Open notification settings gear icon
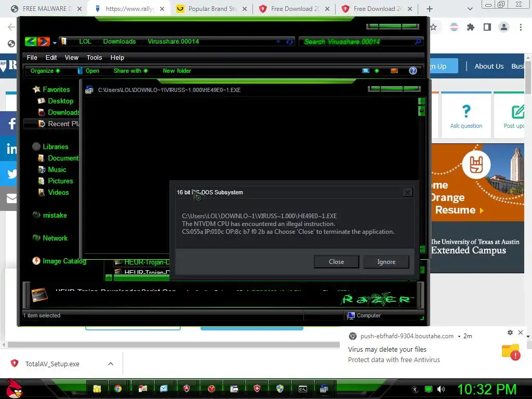 (510, 332)
